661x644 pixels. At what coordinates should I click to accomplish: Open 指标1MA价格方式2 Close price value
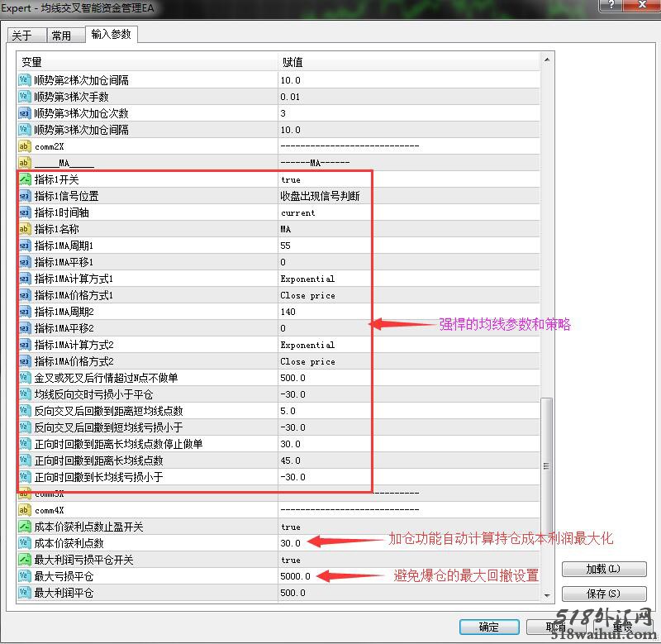[x=307, y=361]
